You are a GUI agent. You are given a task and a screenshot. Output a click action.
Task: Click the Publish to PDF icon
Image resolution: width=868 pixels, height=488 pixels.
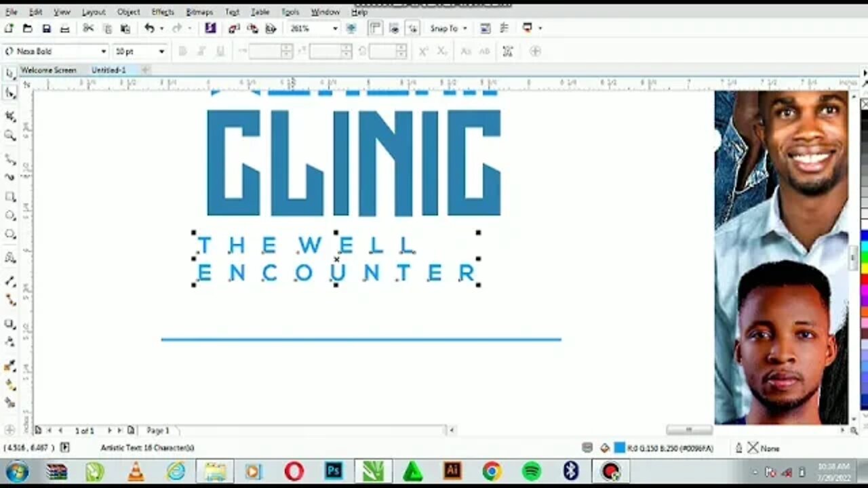[x=271, y=28]
